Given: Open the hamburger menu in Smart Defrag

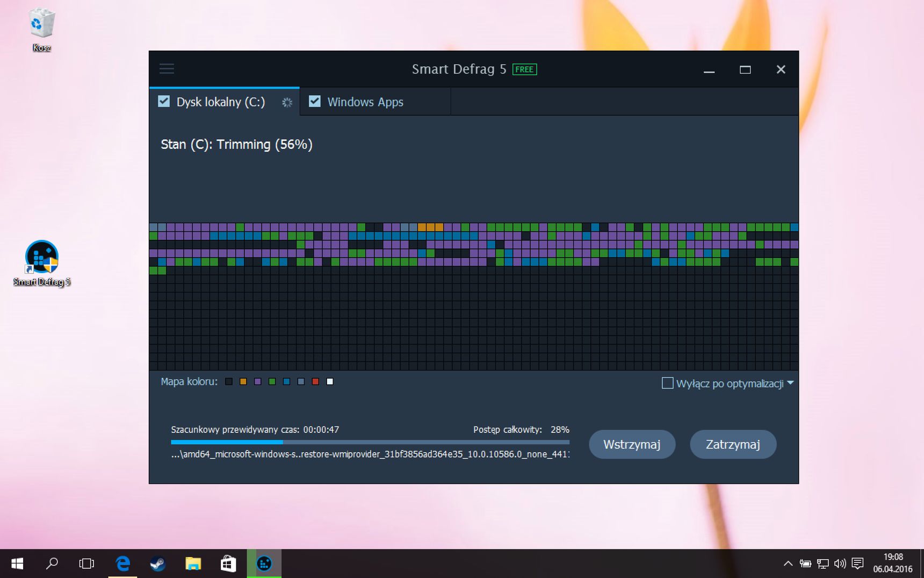Looking at the screenshot, I should (x=167, y=68).
